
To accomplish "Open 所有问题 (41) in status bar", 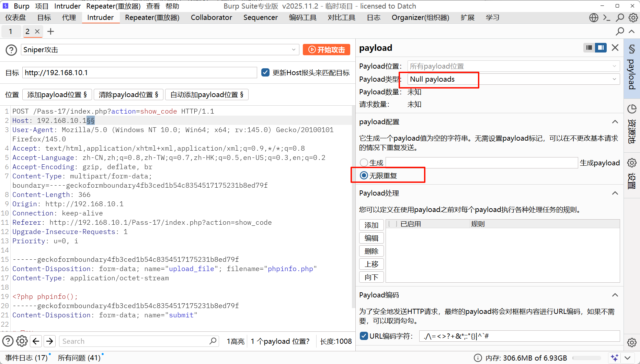I will (x=79, y=358).
